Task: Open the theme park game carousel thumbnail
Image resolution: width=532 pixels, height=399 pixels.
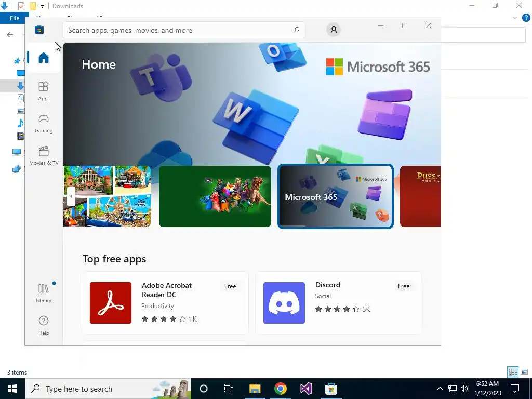Action: coord(107,196)
